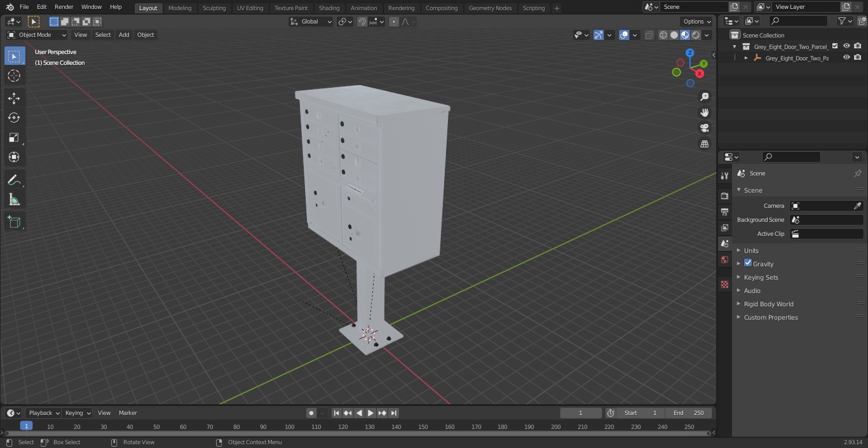Viewport: 868px width, 448px height.
Task: Click the Camera field in Scene panel
Action: tap(826, 206)
